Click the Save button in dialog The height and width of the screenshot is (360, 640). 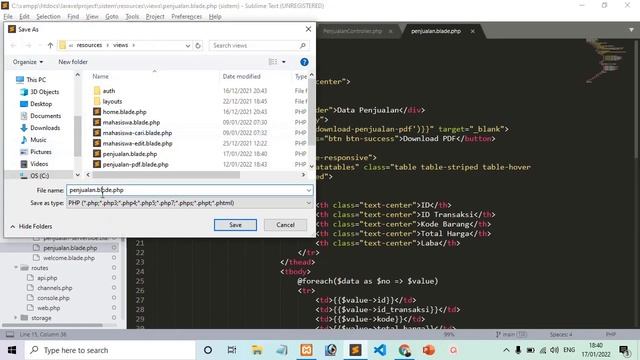coord(235,225)
